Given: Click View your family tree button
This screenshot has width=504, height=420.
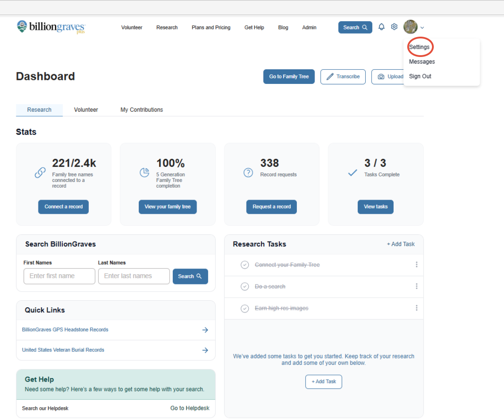Looking at the screenshot, I should tap(167, 207).
